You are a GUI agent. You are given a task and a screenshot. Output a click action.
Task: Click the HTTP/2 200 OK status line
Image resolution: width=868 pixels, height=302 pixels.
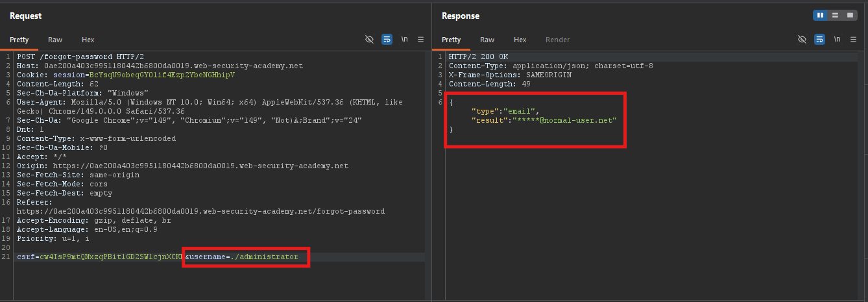(x=479, y=57)
